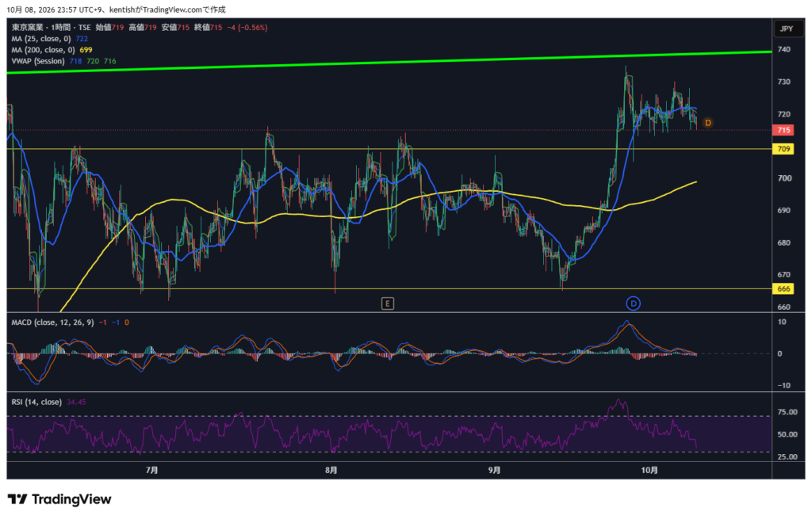Select the MA (25, close, 0) indicator label

coord(41,39)
